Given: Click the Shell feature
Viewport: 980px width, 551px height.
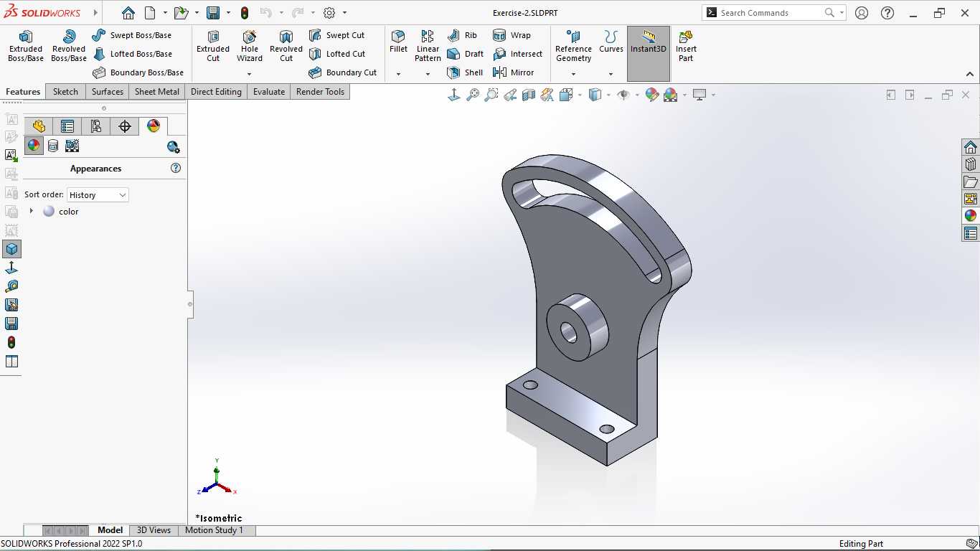Looking at the screenshot, I should click(465, 72).
